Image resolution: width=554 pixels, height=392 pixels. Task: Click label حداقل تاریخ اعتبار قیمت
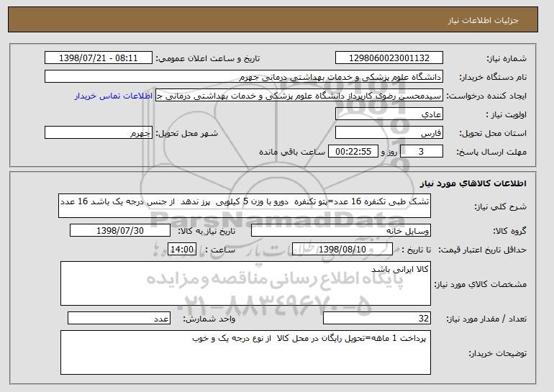pos(482,250)
